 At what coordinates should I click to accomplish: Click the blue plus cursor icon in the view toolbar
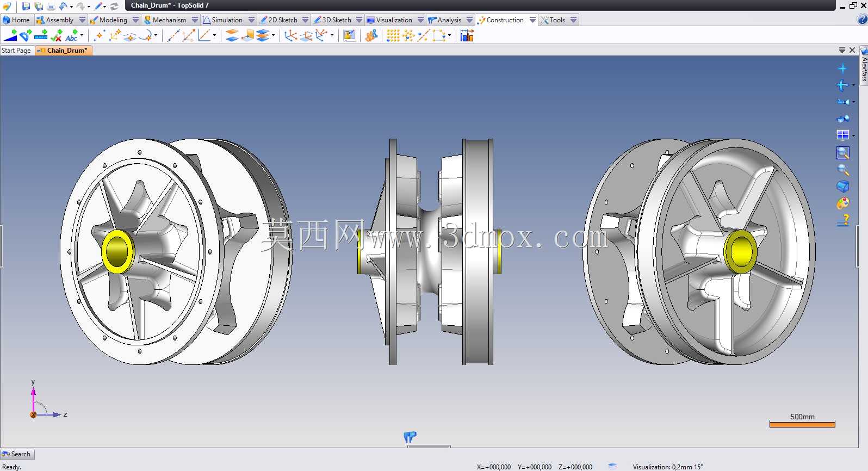pos(842,69)
